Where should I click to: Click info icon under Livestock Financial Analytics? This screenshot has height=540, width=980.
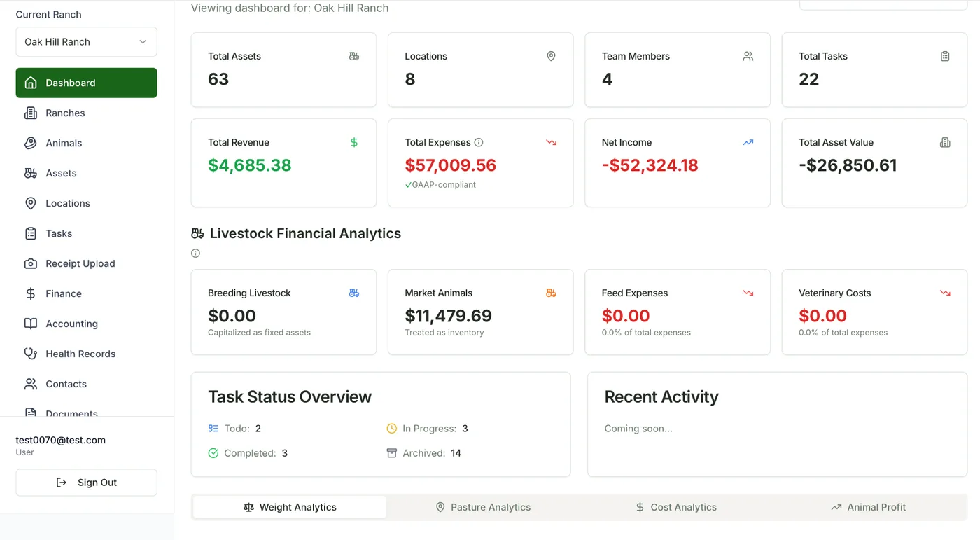coord(195,254)
